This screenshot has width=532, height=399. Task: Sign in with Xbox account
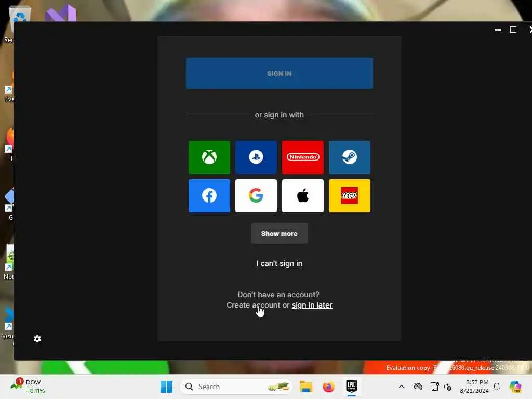209,157
